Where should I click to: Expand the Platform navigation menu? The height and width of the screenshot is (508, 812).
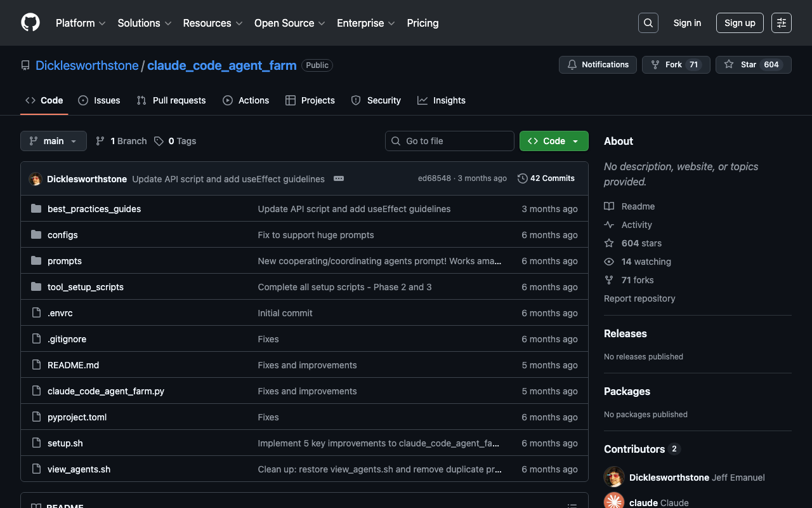81,23
